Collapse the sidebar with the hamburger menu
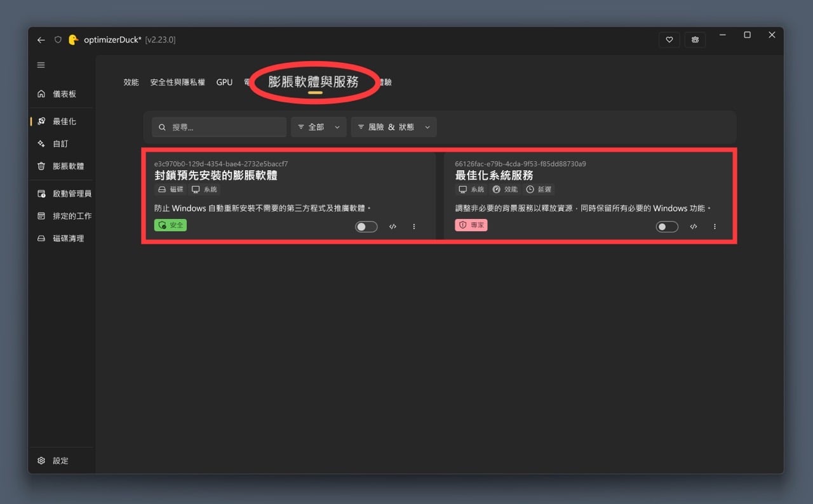The image size is (813, 504). click(x=41, y=65)
